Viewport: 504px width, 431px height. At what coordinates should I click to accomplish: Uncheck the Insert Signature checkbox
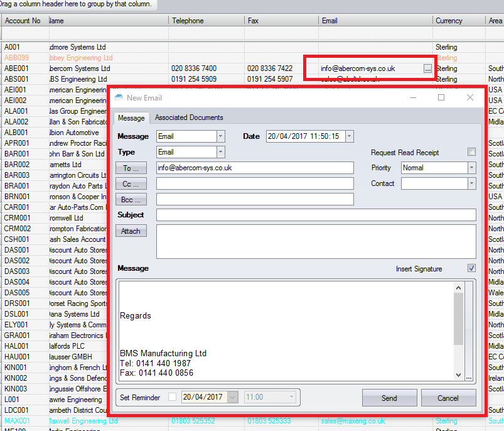[x=471, y=268]
